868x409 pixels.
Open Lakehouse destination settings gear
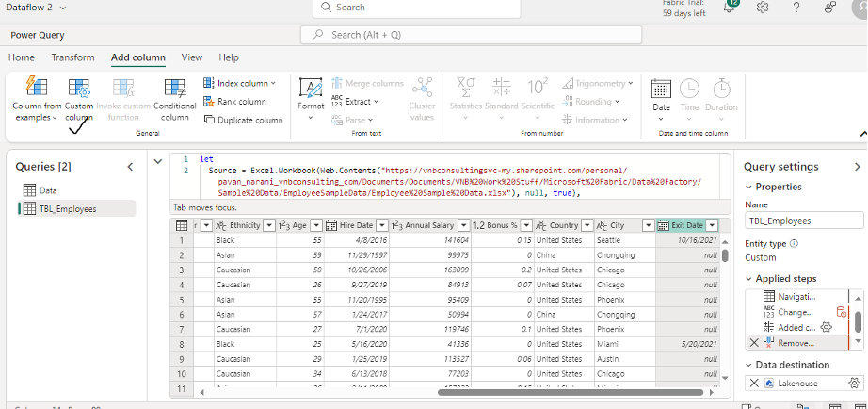point(854,383)
